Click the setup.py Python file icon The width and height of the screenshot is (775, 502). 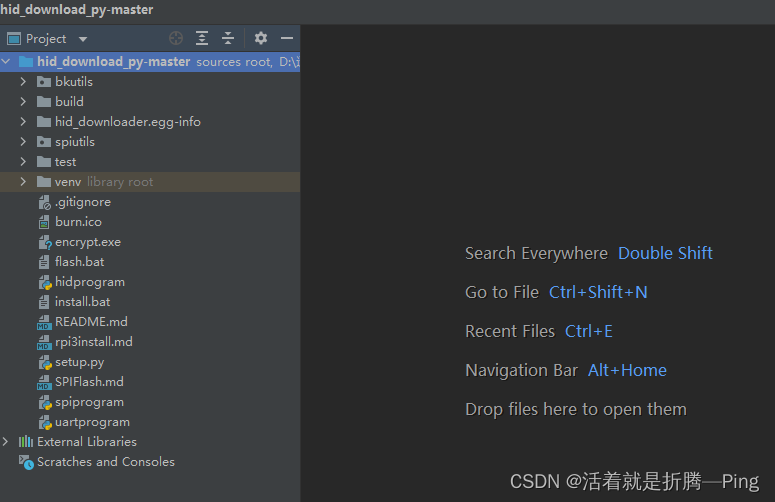(45, 362)
